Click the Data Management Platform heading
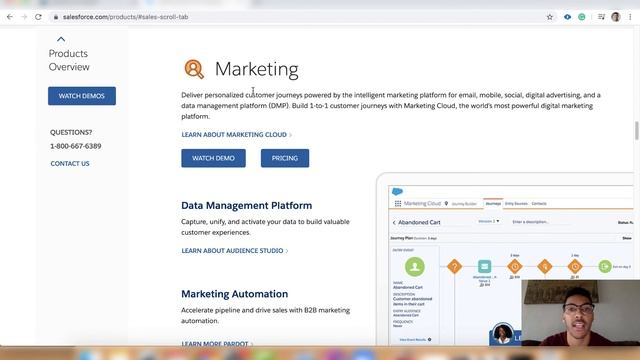Image resolution: width=640 pixels, height=360 pixels. coord(247,205)
